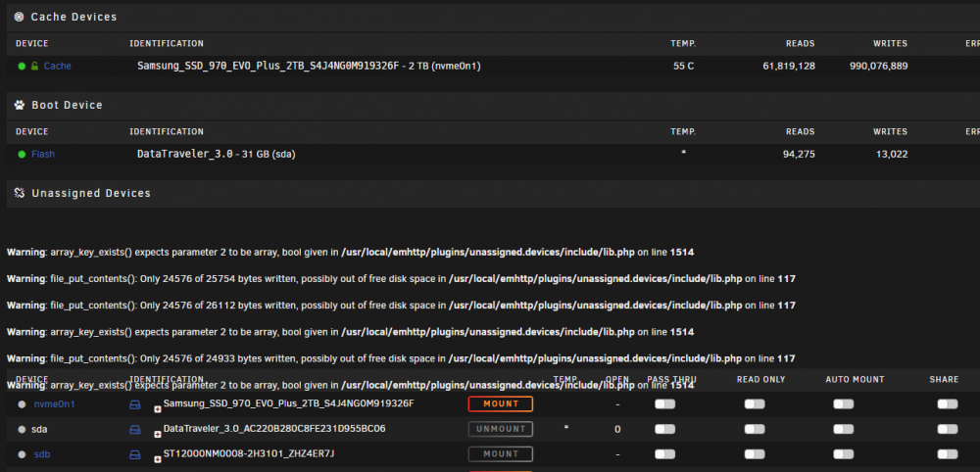980x472 pixels.
Task: Click the 24933 bytes file_put_contents warning
Action: tap(401, 359)
